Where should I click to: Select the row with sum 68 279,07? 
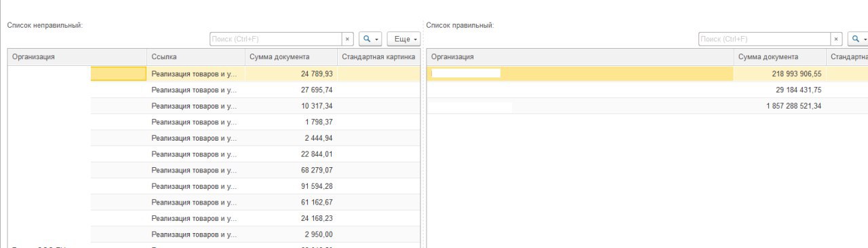point(214,170)
